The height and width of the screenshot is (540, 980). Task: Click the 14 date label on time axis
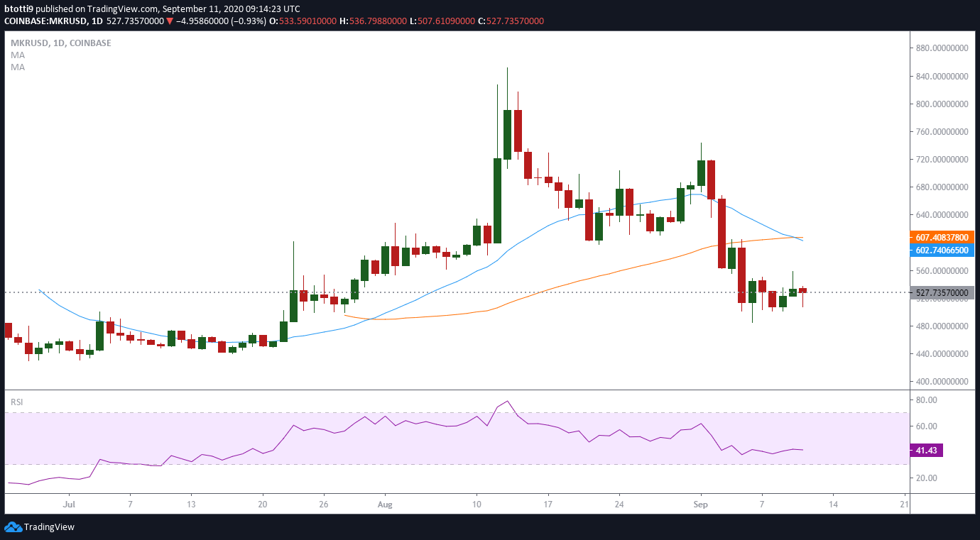tap(833, 504)
